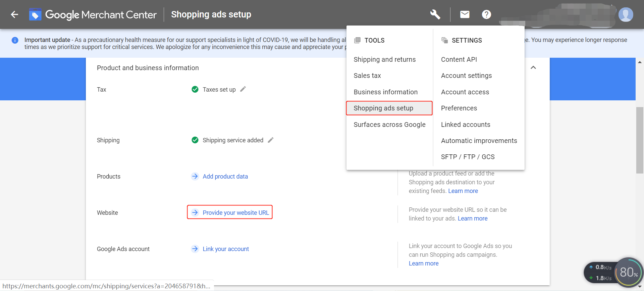Choose Business information in Tools menu

[385, 92]
